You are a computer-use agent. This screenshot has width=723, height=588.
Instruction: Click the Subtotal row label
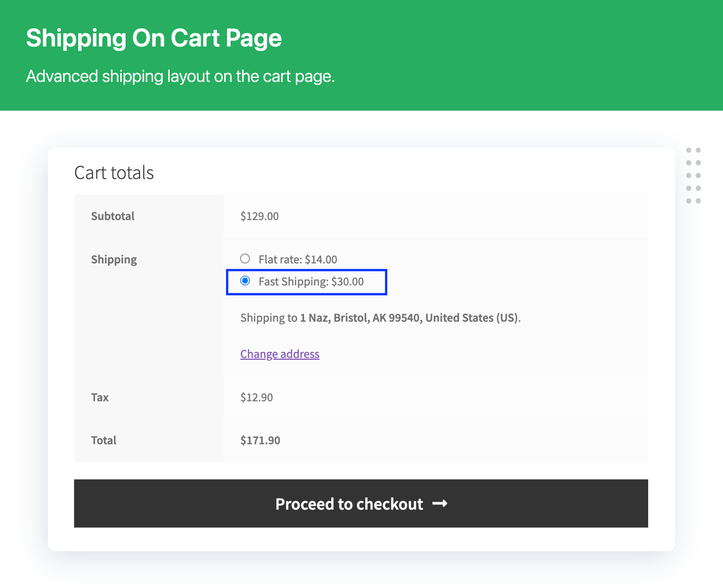(113, 216)
